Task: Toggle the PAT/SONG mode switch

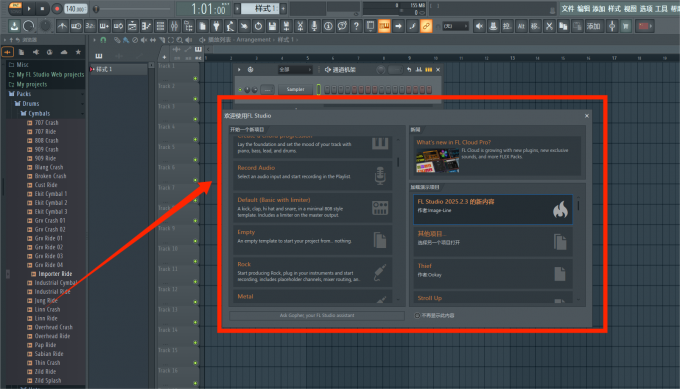Action: point(15,8)
